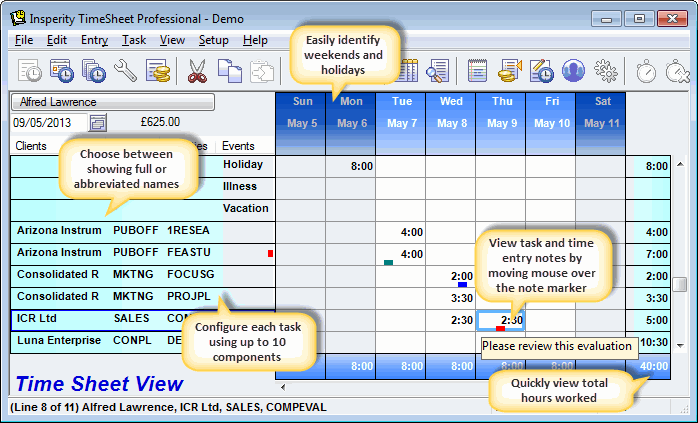Click the Wednesday 3:30 cell
This screenshot has width=698, height=423.
pyautogui.click(x=450, y=298)
